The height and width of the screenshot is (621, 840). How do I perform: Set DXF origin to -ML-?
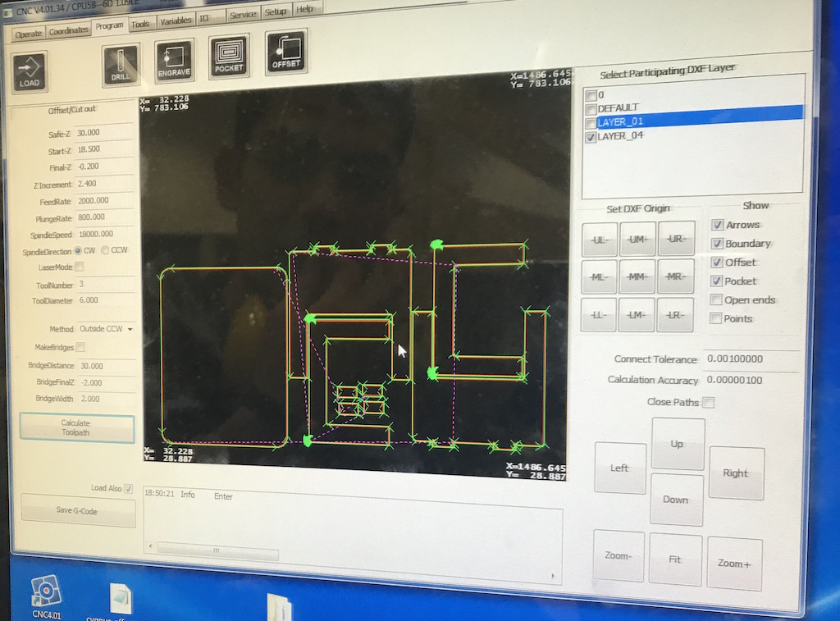pos(599,277)
